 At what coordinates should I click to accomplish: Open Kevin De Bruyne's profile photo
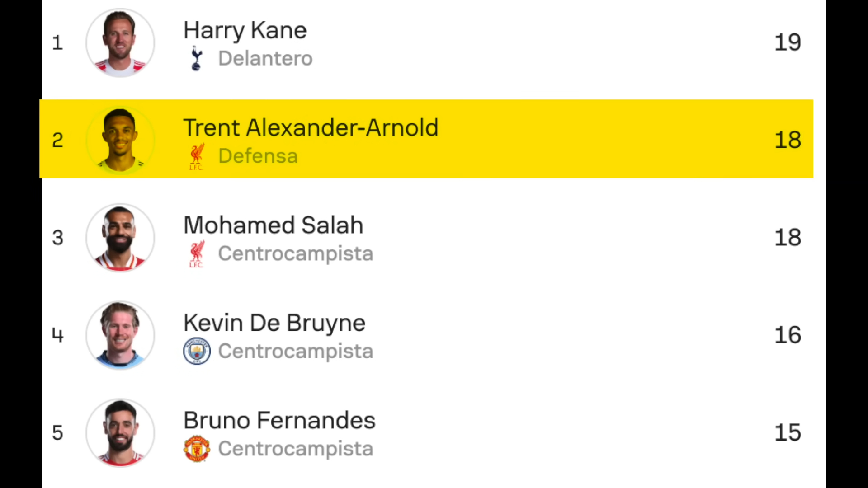click(x=120, y=335)
